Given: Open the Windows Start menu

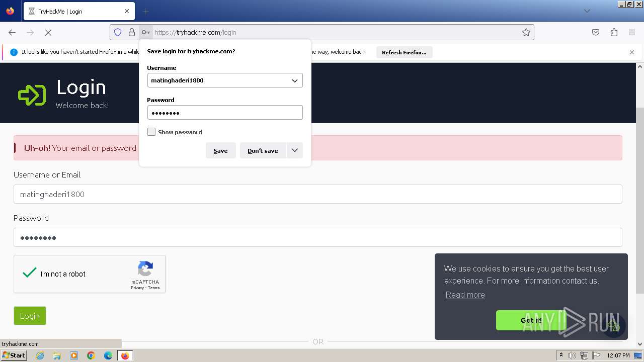Looking at the screenshot, I should [x=14, y=355].
